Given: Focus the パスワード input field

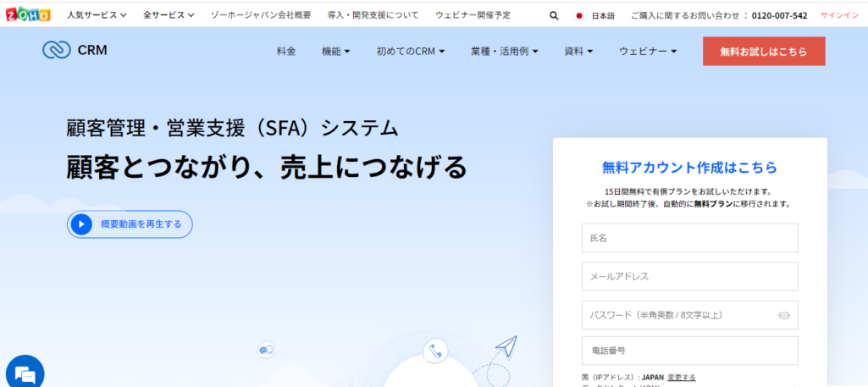Looking at the screenshot, I should (x=690, y=315).
